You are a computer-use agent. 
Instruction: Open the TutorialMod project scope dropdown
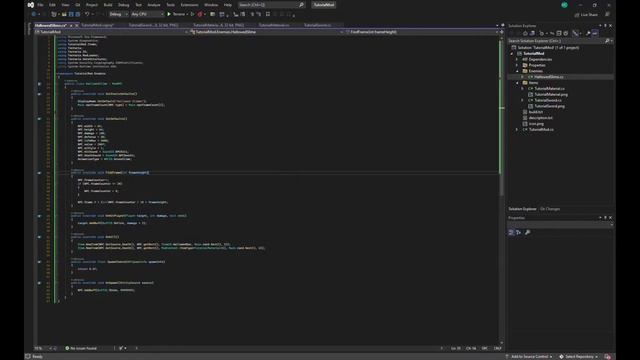(111, 32)
